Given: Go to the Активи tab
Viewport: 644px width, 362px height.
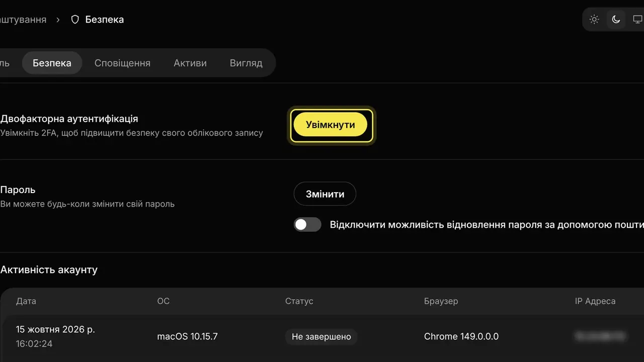Looking at the screenshot, I should pyautogui.click(x=190, y=63).
